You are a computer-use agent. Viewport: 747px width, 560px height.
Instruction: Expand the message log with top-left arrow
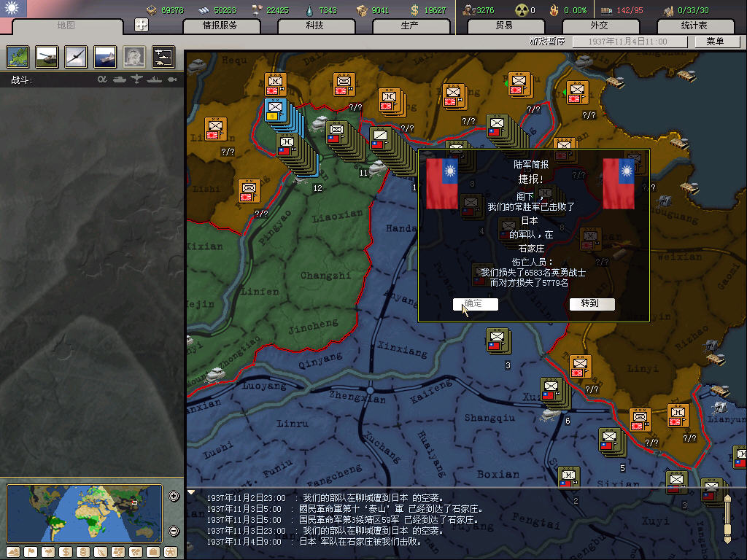point(192,493)
